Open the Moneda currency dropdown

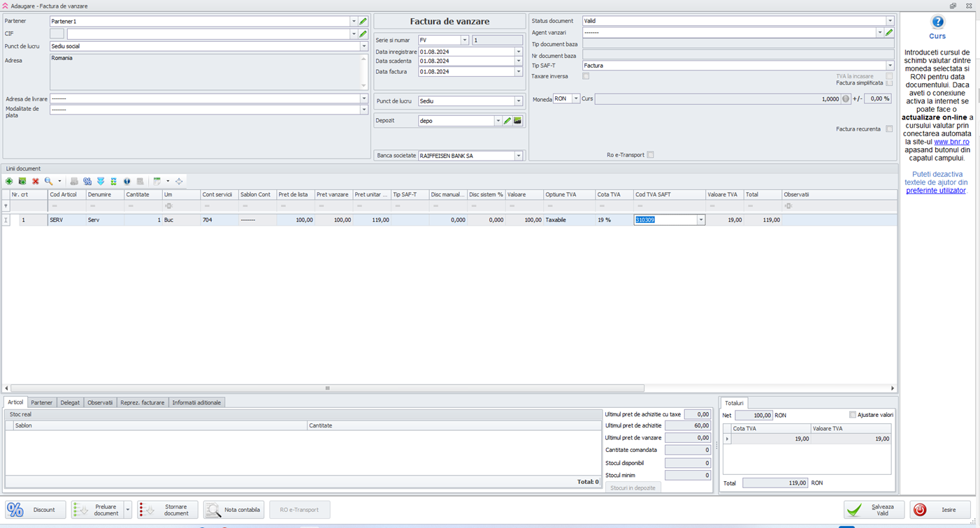576,99
